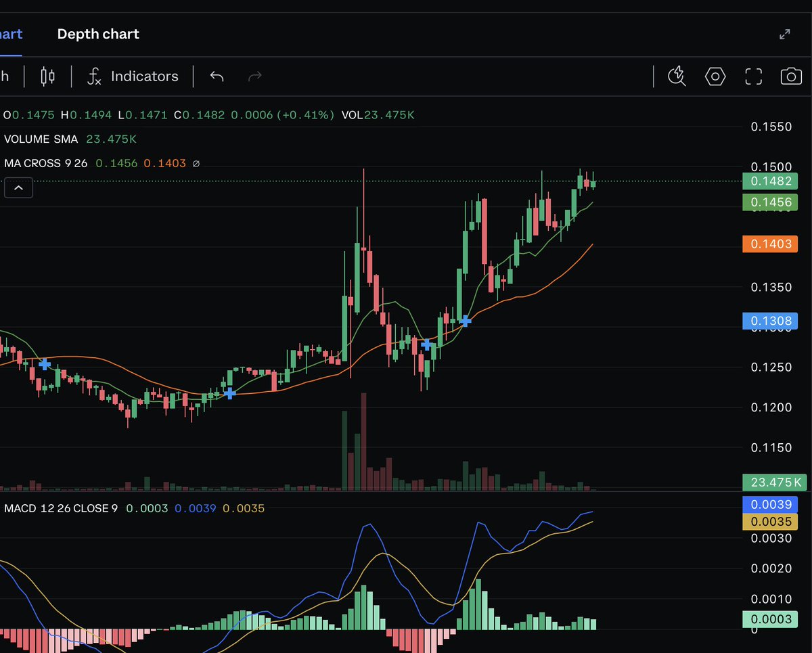Image resolution: width=812 pixels, height=653 pixels.
Task: Click the redo arrow icon
Action: coord(254,76)
